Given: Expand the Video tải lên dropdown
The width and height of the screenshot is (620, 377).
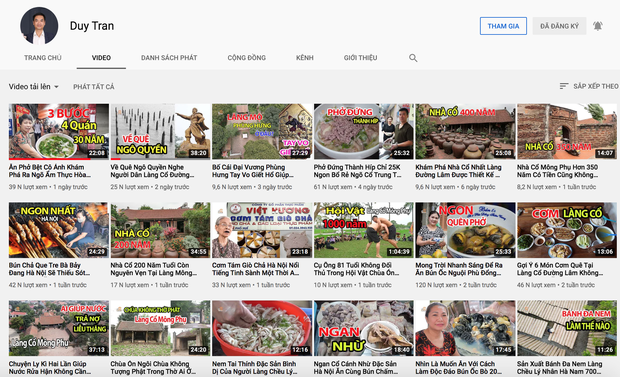Looking at the screenshot, I should [34, 86].
